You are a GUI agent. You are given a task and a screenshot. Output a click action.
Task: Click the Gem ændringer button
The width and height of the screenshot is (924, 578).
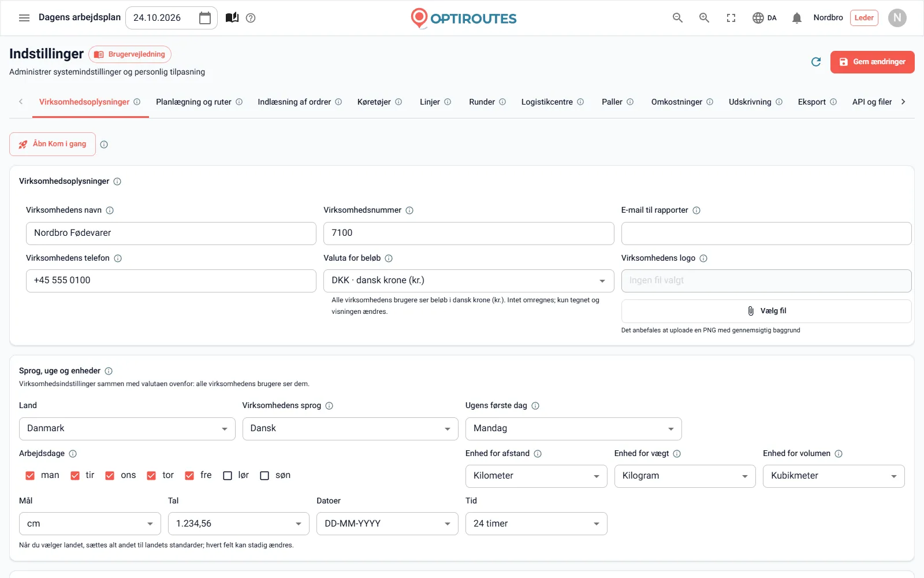pos(872,62)
